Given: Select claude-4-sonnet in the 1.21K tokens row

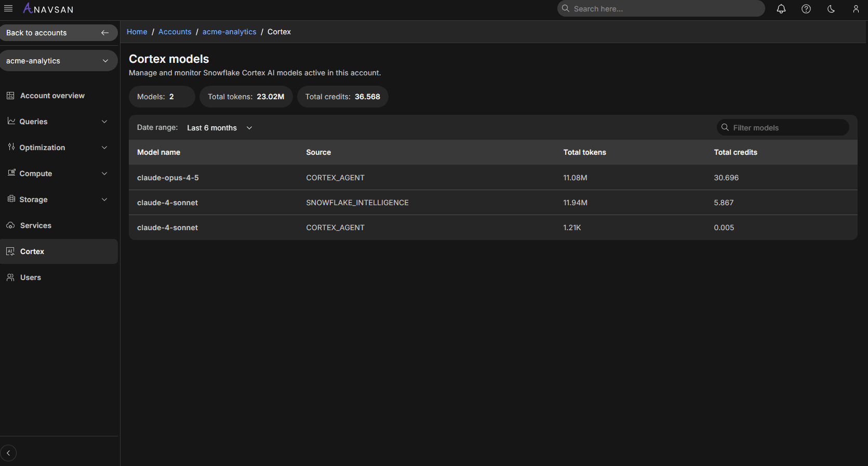Looking at the screenshot, I should (x=167, y=228).
